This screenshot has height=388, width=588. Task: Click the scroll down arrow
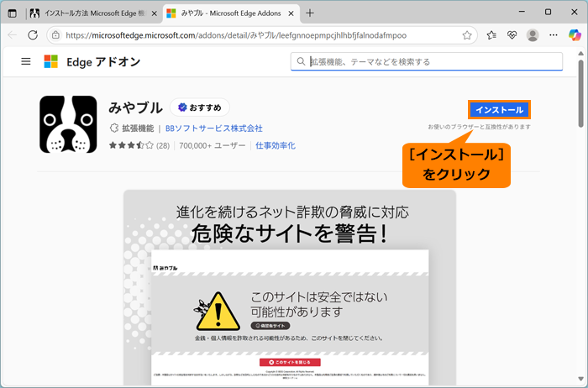point(580,380)
